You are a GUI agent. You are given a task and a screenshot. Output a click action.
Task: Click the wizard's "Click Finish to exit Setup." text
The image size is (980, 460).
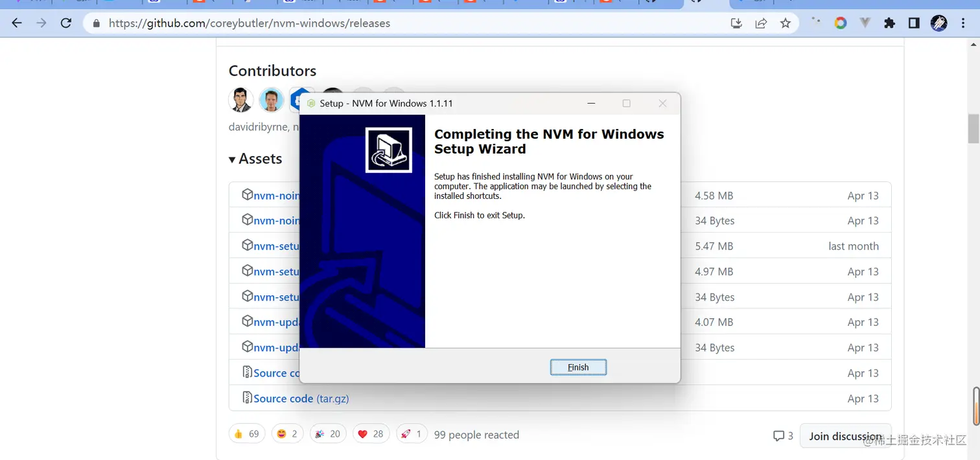[480, 215]
